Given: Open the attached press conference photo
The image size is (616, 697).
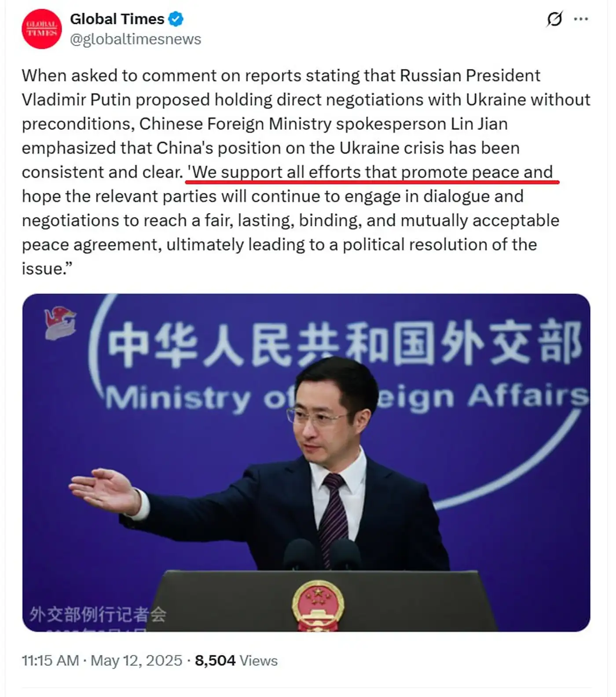Looking at the screenshot, I should pos(306,463).
